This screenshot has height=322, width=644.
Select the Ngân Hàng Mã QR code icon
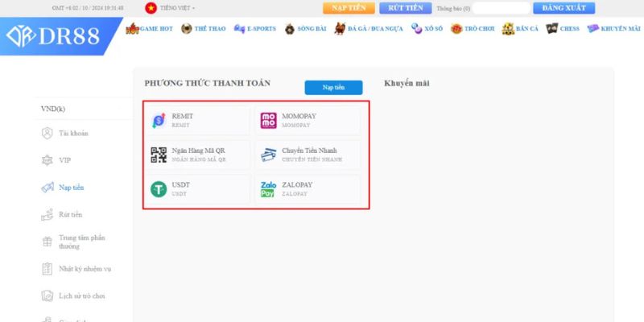159,155
